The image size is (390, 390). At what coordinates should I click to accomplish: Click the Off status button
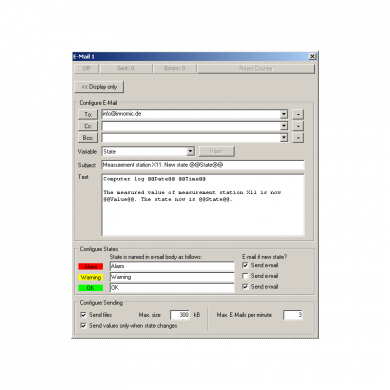[x=86, y=69]
